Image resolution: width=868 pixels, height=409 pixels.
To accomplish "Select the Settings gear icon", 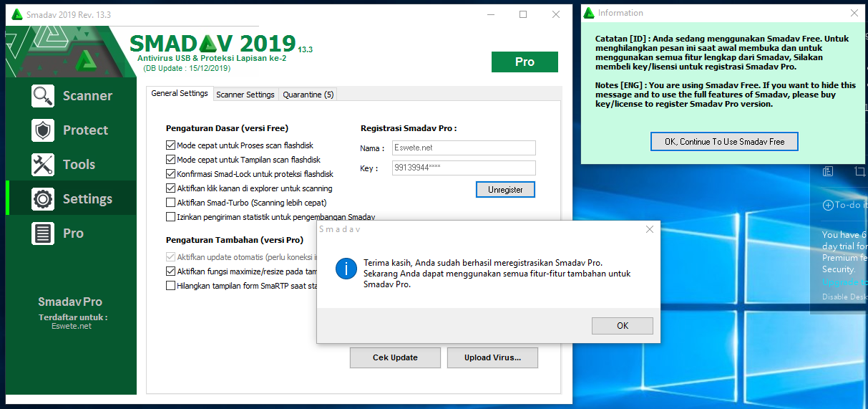I will click(43, 198).
